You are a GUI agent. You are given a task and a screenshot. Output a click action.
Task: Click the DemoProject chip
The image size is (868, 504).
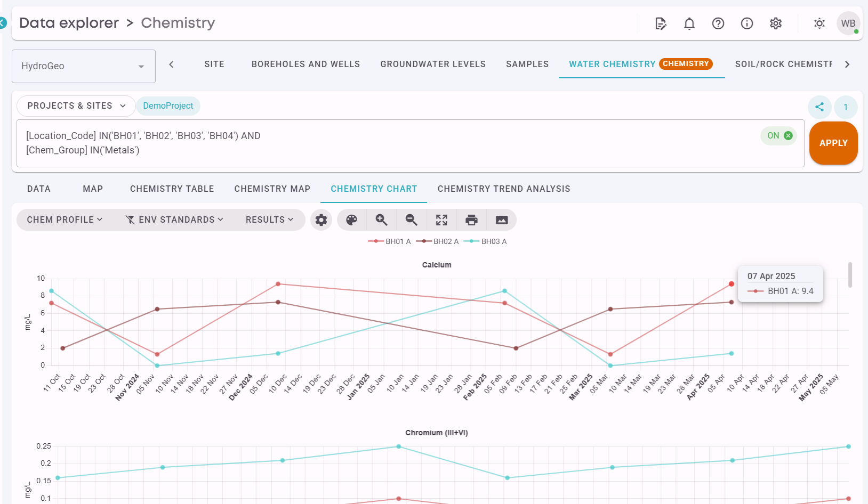coord(168,105)
